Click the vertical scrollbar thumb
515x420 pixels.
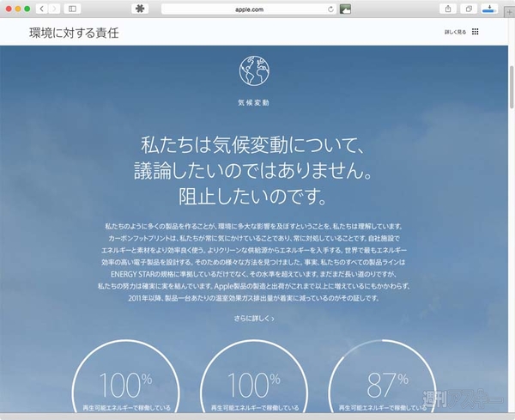[512, 87]
